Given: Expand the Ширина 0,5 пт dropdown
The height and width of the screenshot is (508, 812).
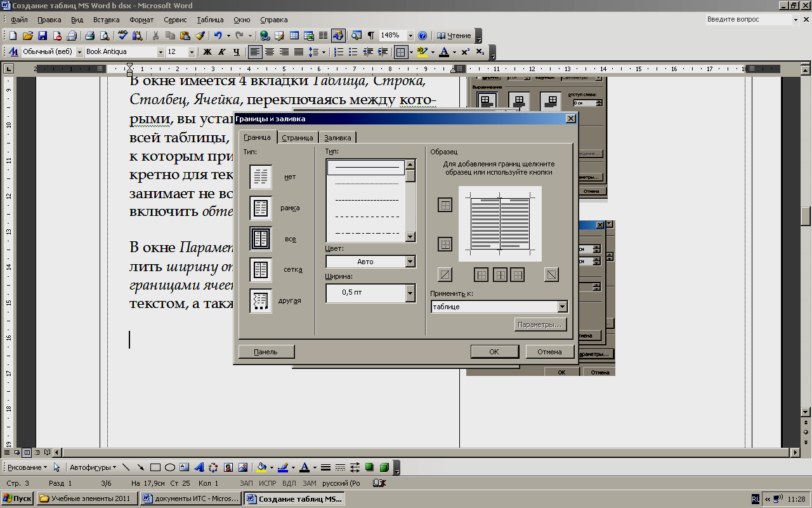Looking at the screenshot, I should pos(410,293).
